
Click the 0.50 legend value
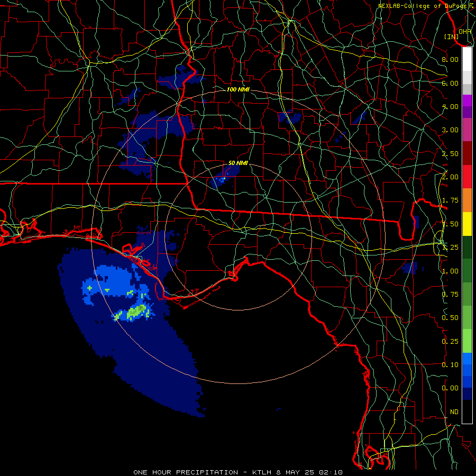tap(450, 318)
